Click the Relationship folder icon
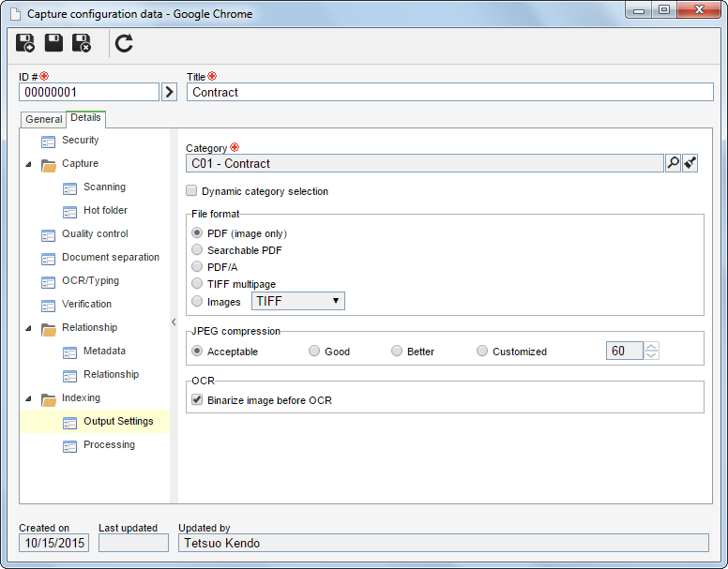Screen dimensions: 728x569 pos(48,329)
